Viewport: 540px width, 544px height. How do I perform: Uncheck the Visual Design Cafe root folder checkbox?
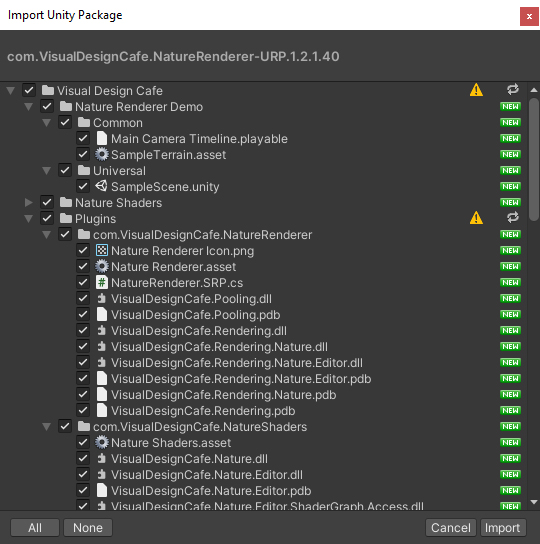pyautogui.click(x=29, y=90)
